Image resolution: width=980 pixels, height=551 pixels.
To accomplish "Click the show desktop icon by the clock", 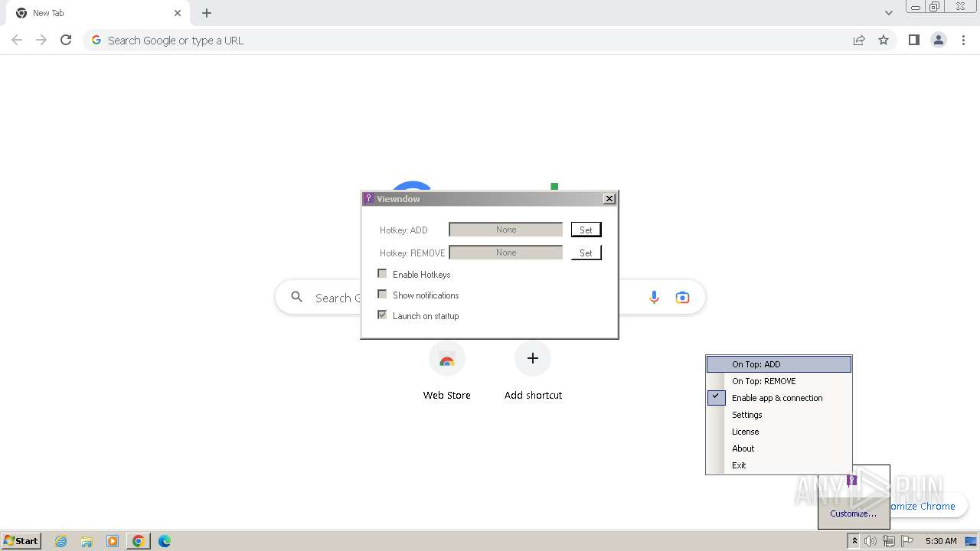I will [972, 541].
